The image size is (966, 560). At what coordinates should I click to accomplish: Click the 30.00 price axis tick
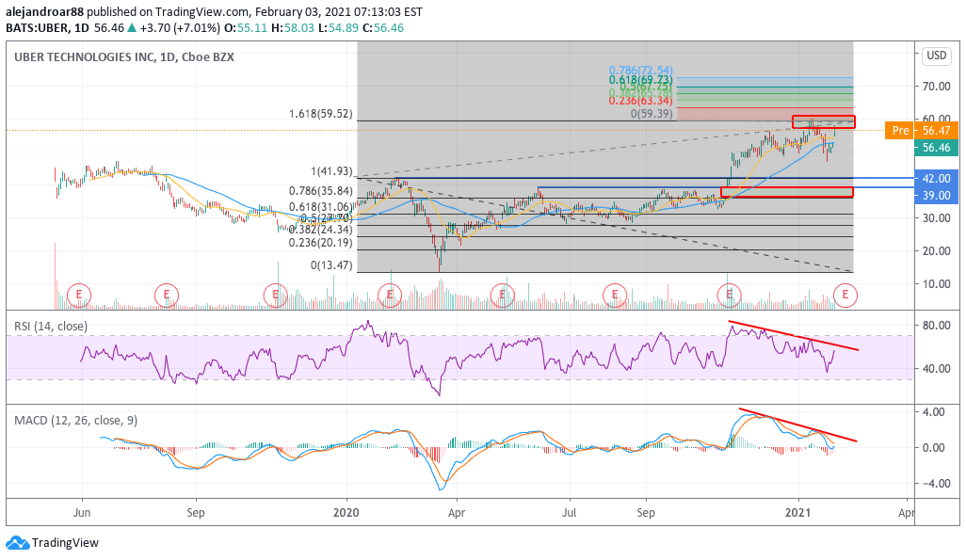[x=936, y=218]
